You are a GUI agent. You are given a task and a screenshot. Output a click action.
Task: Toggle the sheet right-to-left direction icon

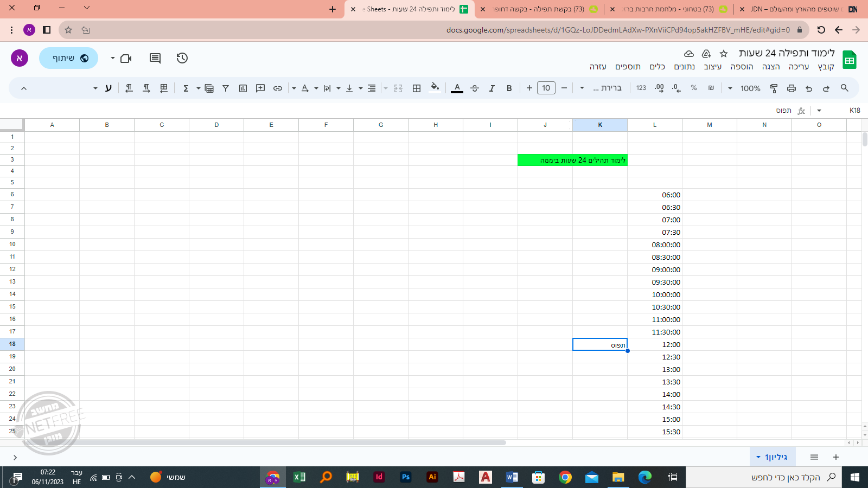pyautogui.click(x=164, y=88)
